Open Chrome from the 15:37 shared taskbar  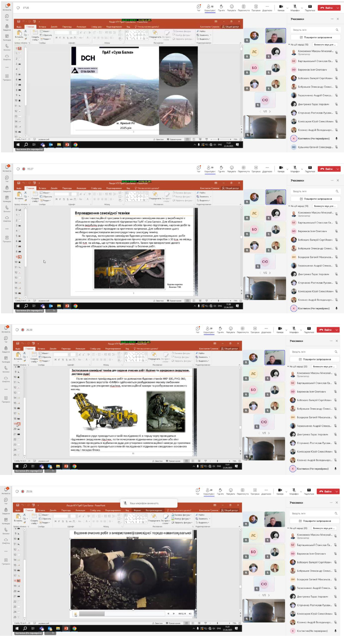75,306
